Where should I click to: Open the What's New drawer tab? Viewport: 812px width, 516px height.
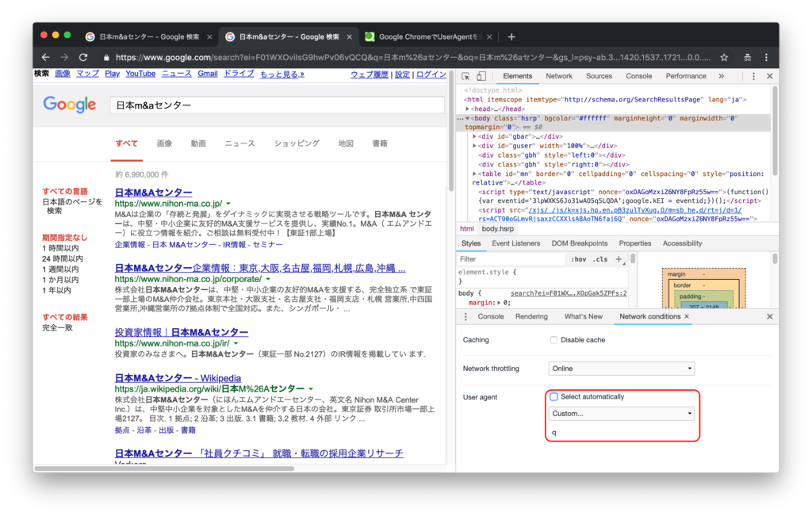point(583,317)
